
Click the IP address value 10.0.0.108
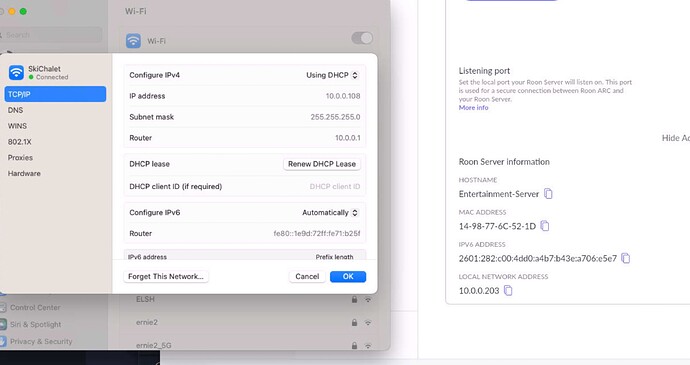[x=343, y=96]
